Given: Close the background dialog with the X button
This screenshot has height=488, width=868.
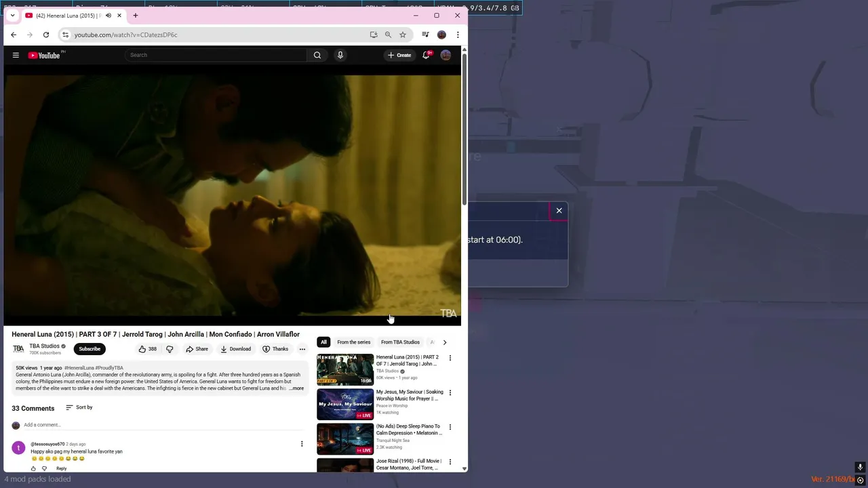Looking at the screenshot, I should (559, 211).
